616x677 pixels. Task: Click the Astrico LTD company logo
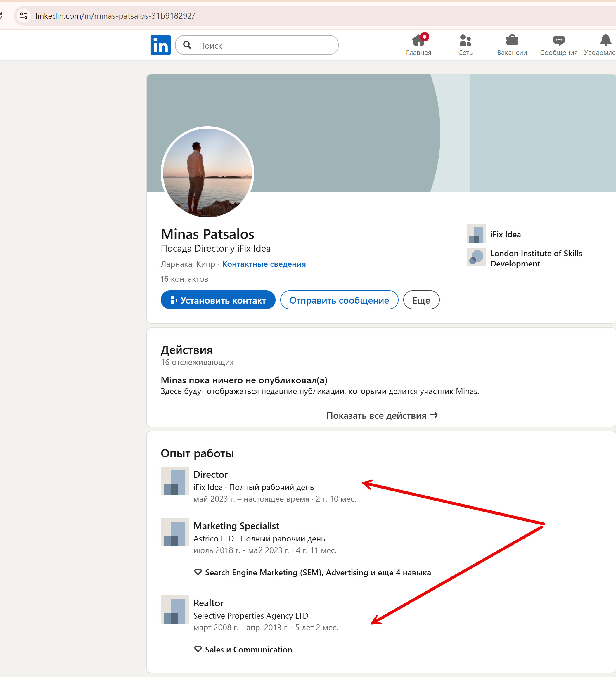click(174, 532)
